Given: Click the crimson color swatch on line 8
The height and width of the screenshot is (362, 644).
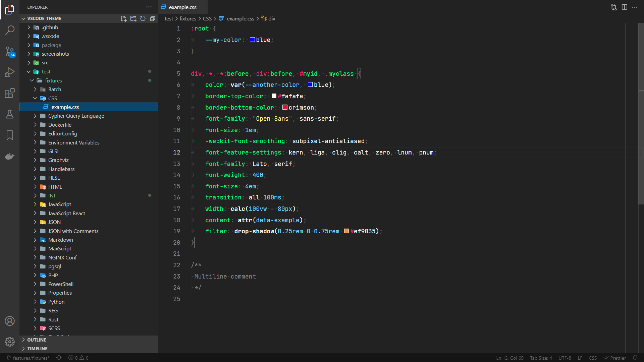Looking at the screenshot, I should pyautogui.click(x=285, y=107).
